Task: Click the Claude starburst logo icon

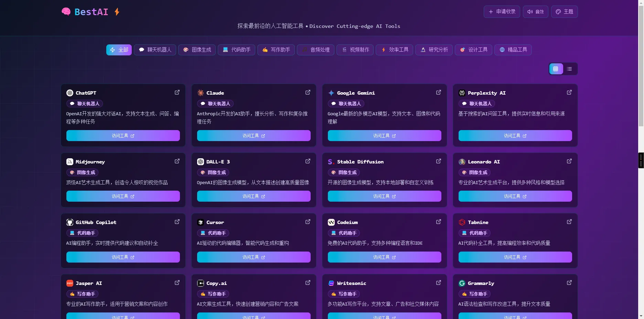Action: [x=201, y=93]
